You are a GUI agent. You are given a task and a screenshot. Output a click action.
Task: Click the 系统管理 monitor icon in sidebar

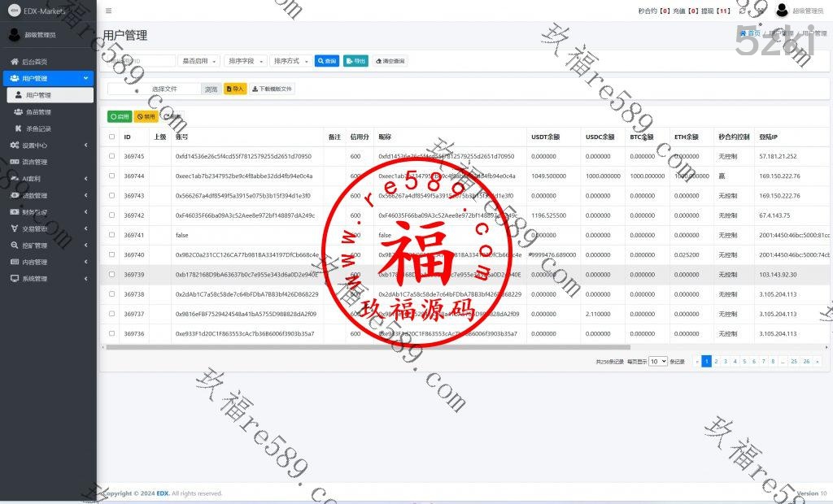14,278
